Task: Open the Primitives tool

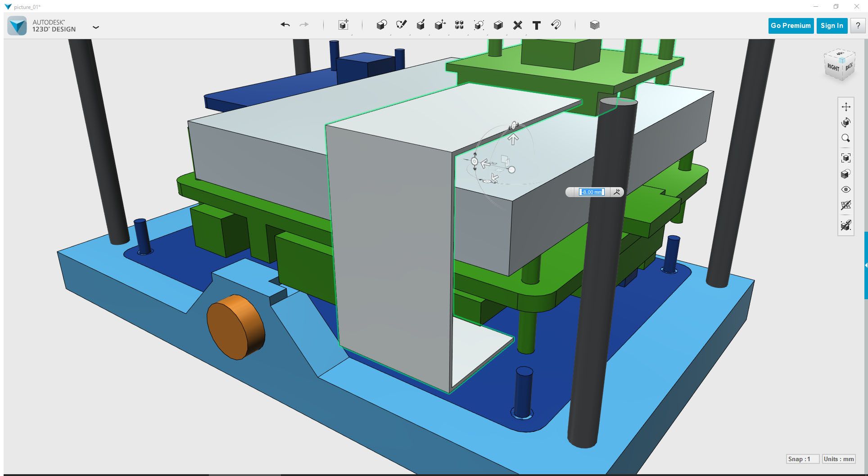Action: pos(382,26)
